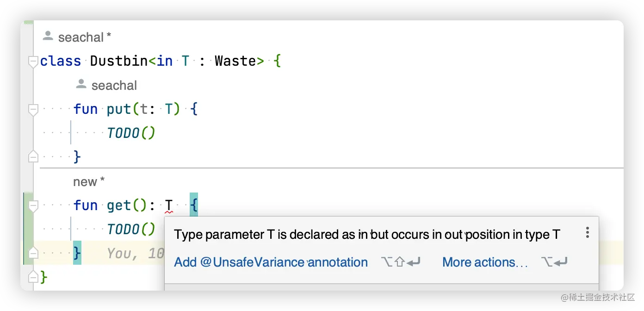Click the highlighted opening brace after get
The height and width of the screenshot is (311, 644).
pyautogui.click(x=194, y=205)
